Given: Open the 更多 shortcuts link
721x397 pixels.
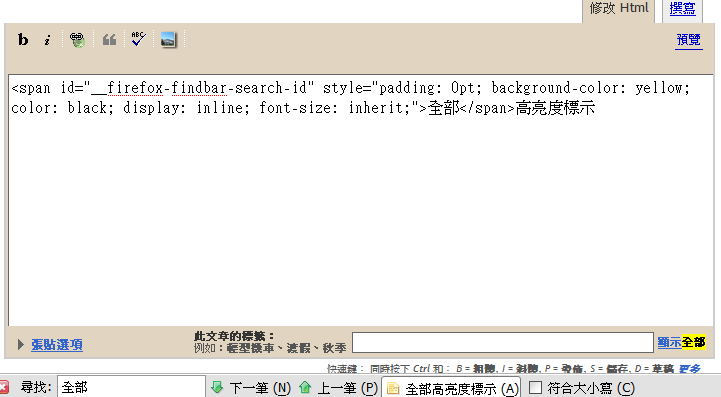Looking at the screenshot, I should click(x=690, y=368).
